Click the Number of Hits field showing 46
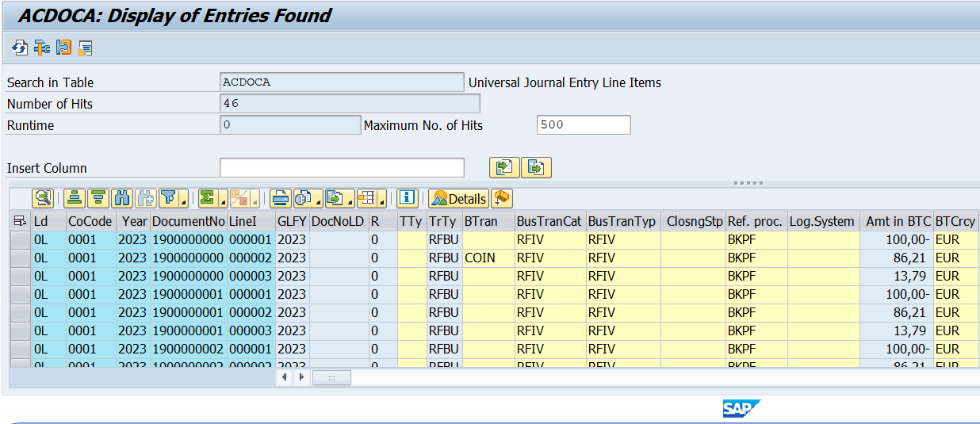Viewport: 980px width, 424px height. point(350,103)
